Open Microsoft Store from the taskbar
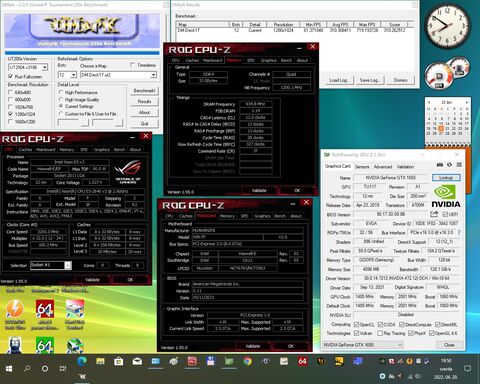This screenshot has height=384, width=480. click(x=118, y=361)
